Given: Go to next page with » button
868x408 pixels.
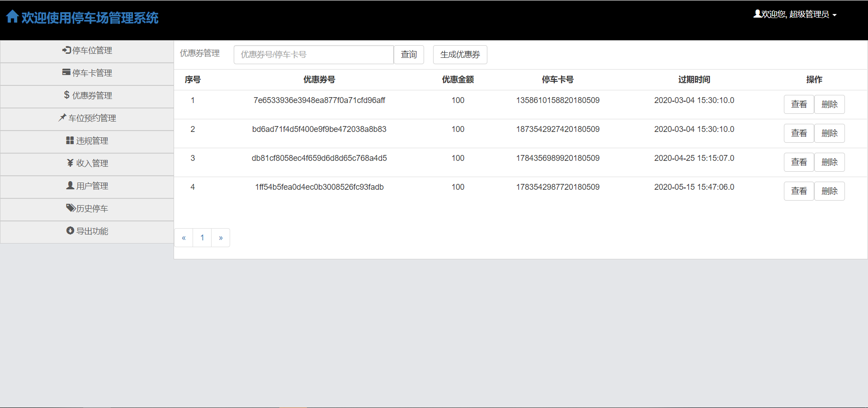Looking at the screenshot, I should (x=221, y=238).
